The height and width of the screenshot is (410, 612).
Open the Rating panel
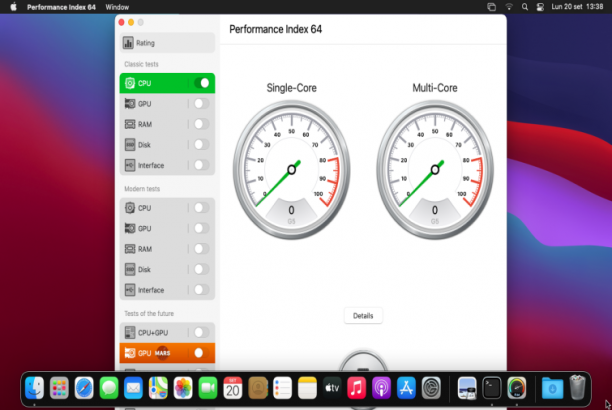point(167,43)
